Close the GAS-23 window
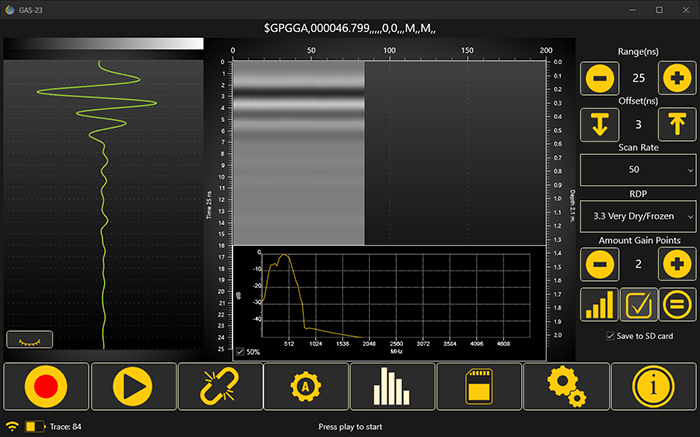700x437 pixels. tap(686, 10)
